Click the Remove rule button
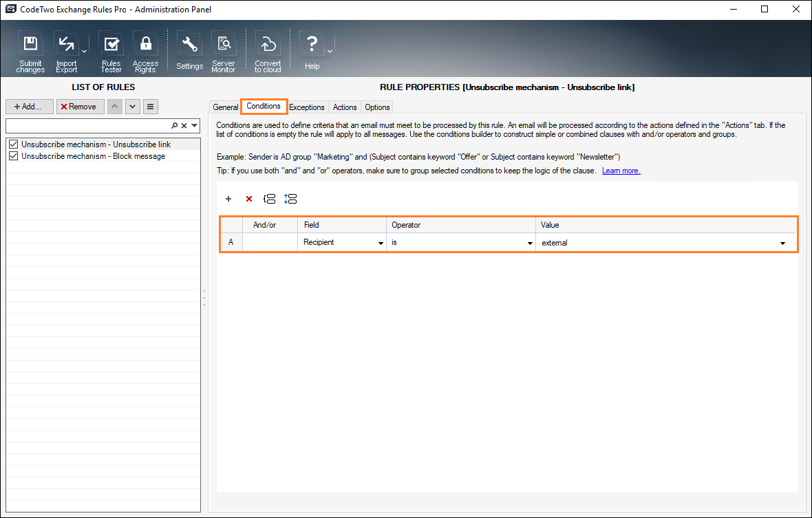Viewport: 812px width, 518px height. pos(81,107)
